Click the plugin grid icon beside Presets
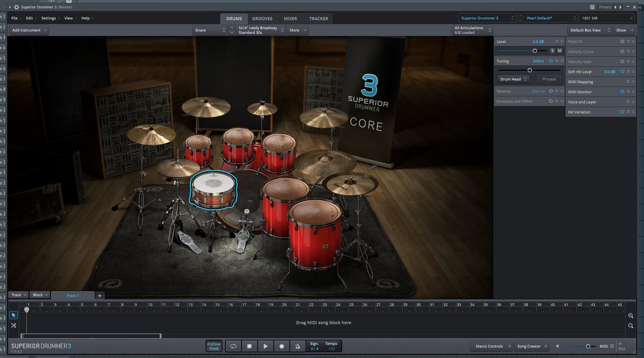Viewport: 644px width, 358px height. (591, 7)
